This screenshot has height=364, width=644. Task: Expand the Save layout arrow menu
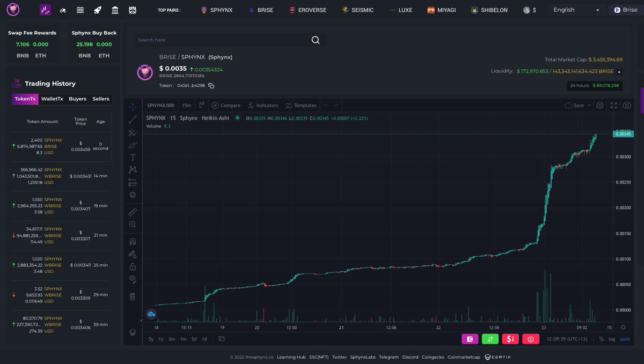pyautogui.click(x=589, y=106)
